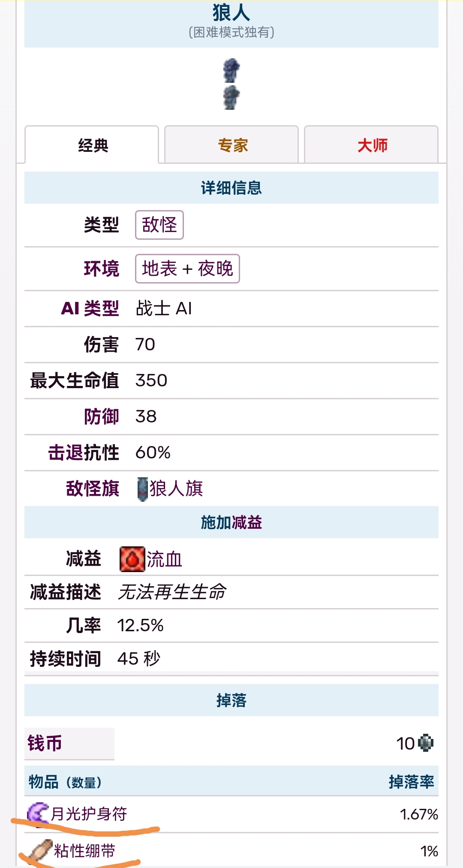463x868 pixels.
Task: Click the 钱币 coins label link
Action: pos(45,743)
